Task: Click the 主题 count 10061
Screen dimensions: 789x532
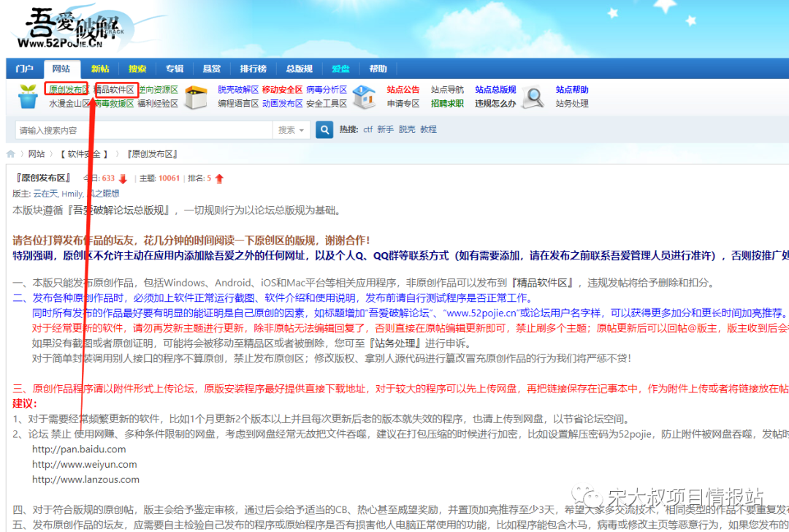Action: (169, 178)
